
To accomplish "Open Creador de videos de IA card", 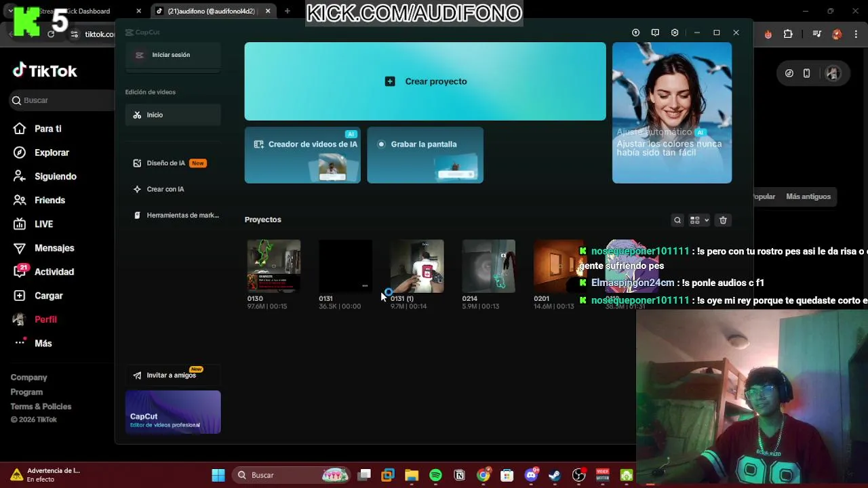I will point(302,155).
